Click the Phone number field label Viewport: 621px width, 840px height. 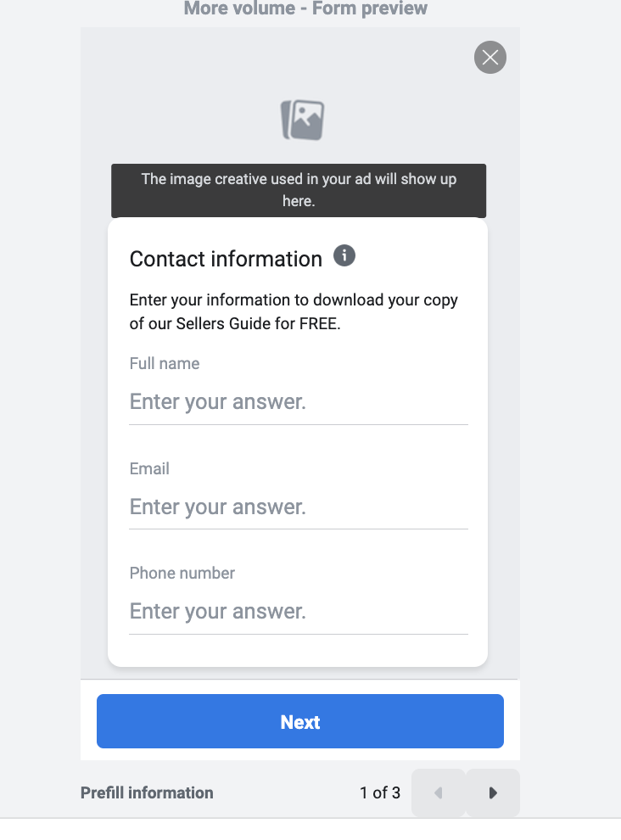(x=182, y=574)
